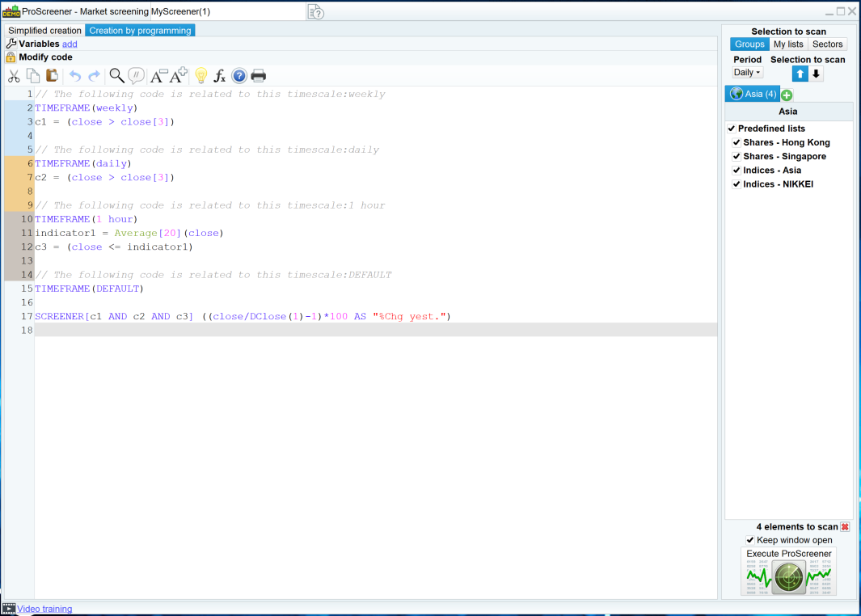Click the Cut scissors icon
This screenshot has width=861, height=616.
pos(14,76)
